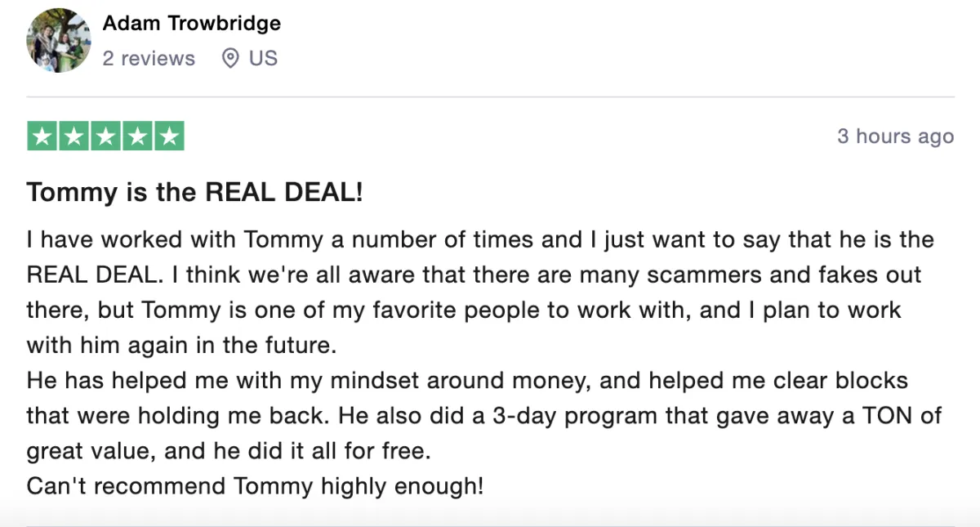Click the "3 hours ago" timestamp
Viewport: 980px width, 527px height.
point(895,136)
